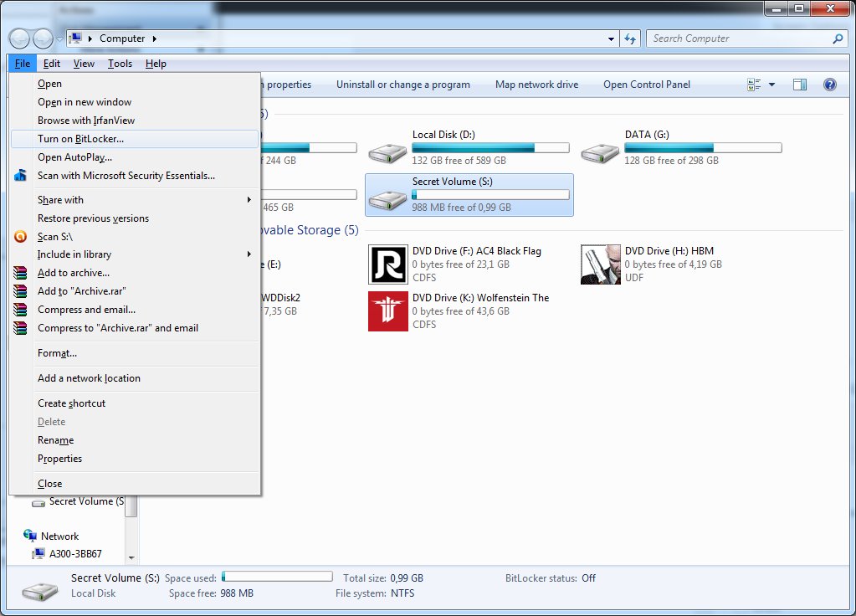Click the Hitman HBM DVD drive icon
Image resolution: width=856 pixels, height=616 pixels.
coord(601,264)
